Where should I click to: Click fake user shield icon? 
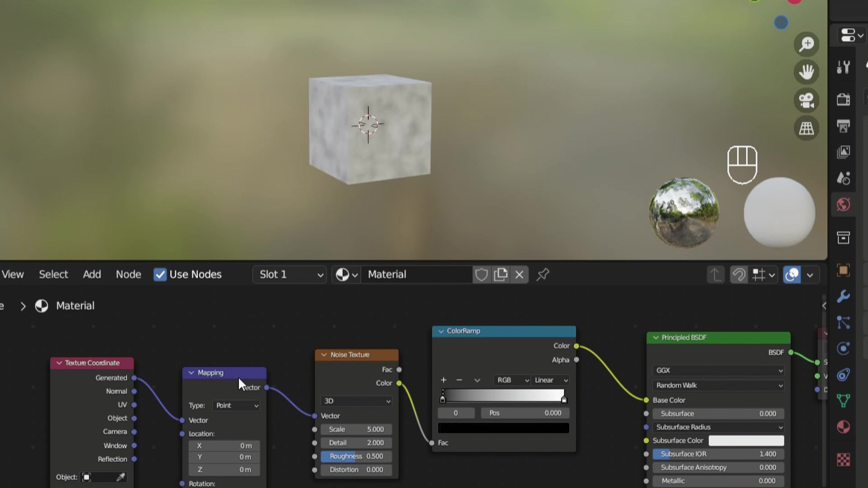tap(481, 274)
